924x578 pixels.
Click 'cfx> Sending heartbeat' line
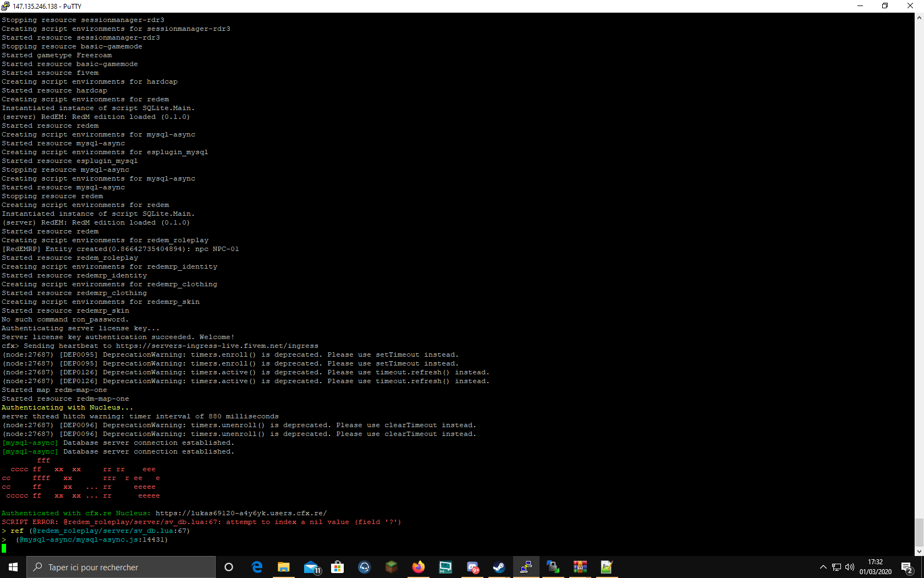click(x=160, y=346)
